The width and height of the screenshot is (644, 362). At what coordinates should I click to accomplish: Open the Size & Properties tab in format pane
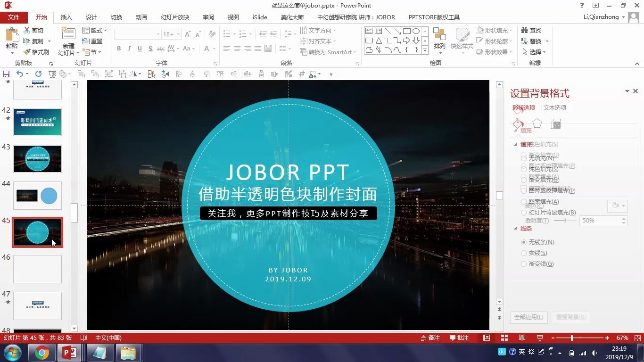(556, 124)
